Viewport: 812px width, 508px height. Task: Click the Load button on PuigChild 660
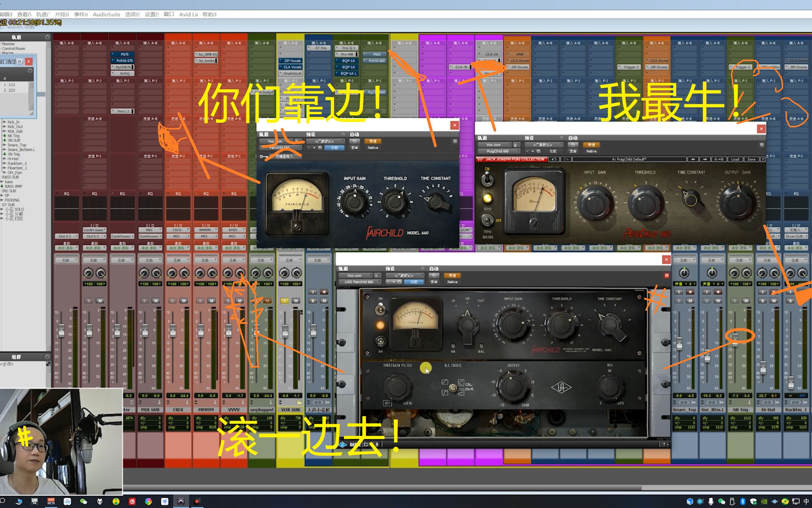(x=735, y=159)
